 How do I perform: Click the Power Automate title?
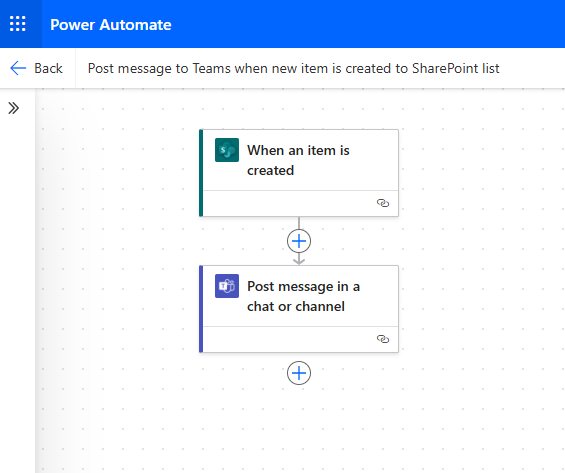pos(111,24)
